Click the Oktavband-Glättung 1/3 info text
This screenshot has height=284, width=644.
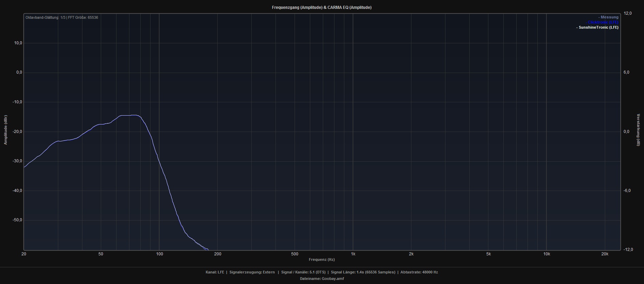pos(45,17)
